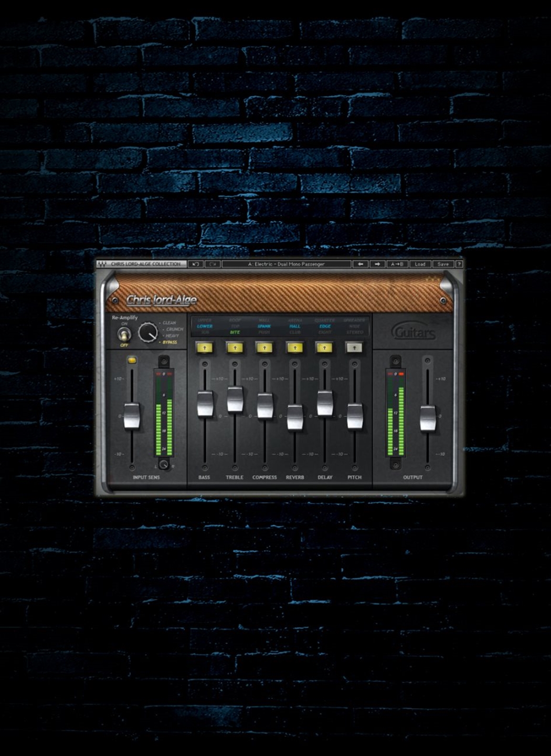
Task: Open the preset field showing 'A: Electric – Dual Mono Passenger'
Action: coord(286,264)
